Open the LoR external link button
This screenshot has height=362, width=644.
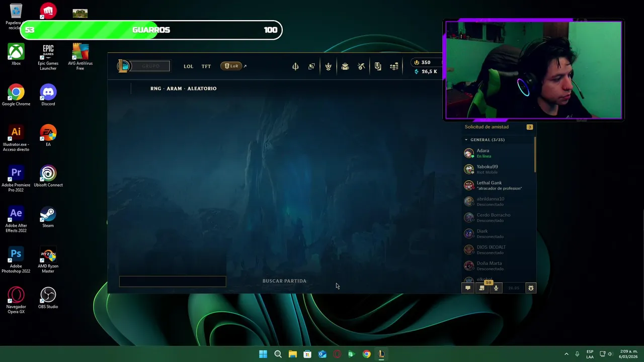pyautogui.click(x=233, y=66)
